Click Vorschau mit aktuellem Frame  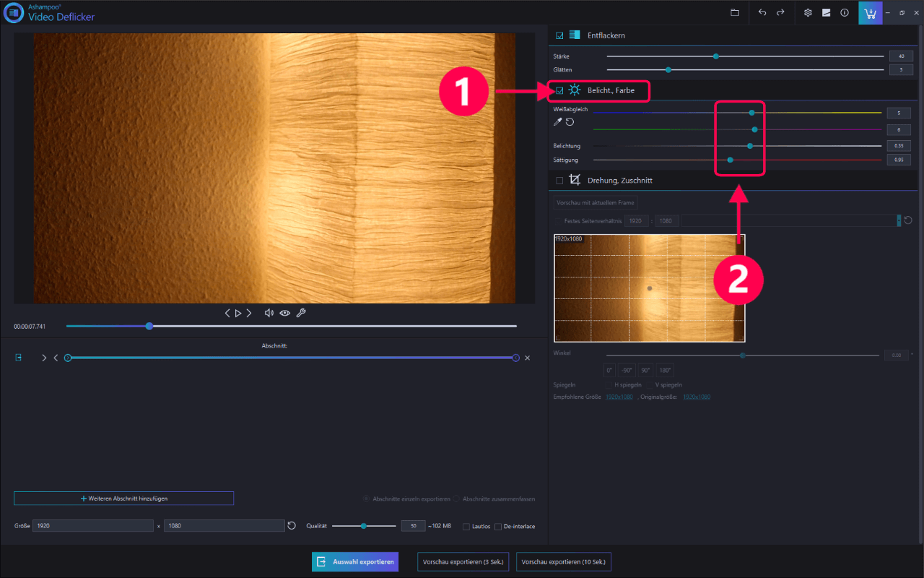click(x=596, y=203)
